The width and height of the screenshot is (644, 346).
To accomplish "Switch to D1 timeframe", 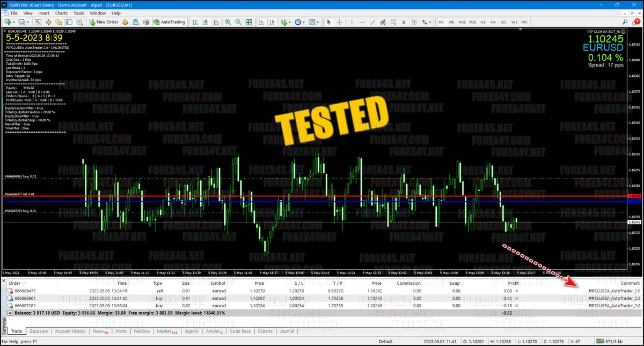I will point(503,22).
